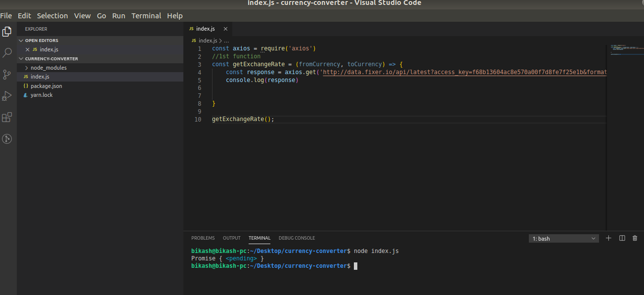Open the Run menu

[x=119, y=15]
